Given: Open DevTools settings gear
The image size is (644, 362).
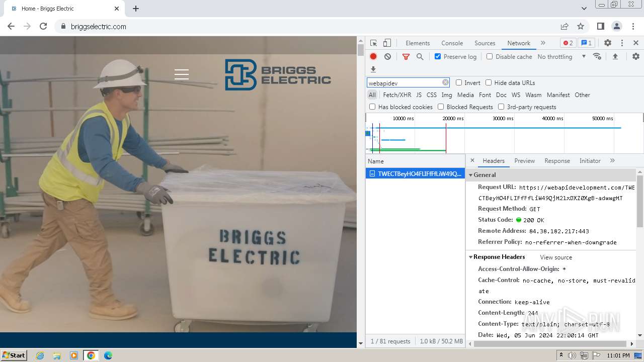Looking at the screenshot, I should (607, 43).
